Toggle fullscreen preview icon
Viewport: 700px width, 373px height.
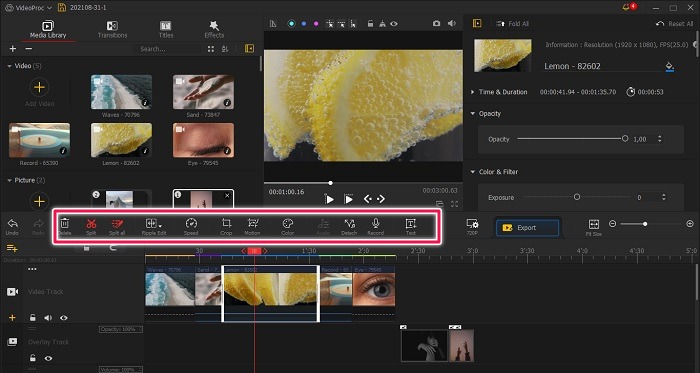click(454, 204)
